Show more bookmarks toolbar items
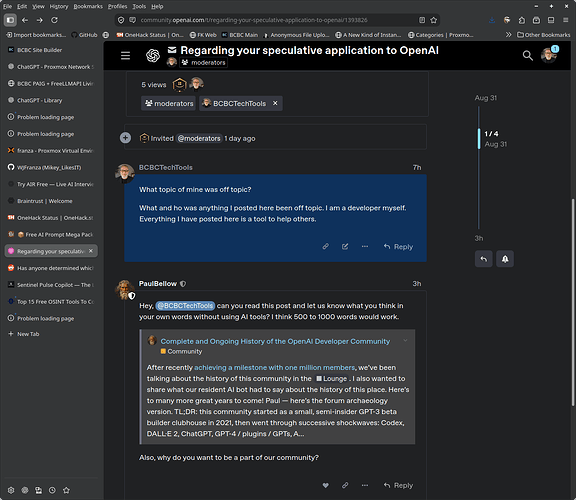Screen dimensions: 576x500 [508, 35]
